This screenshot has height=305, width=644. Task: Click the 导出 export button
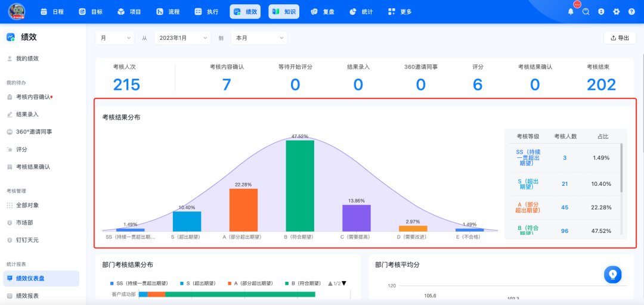click(620, 38)
